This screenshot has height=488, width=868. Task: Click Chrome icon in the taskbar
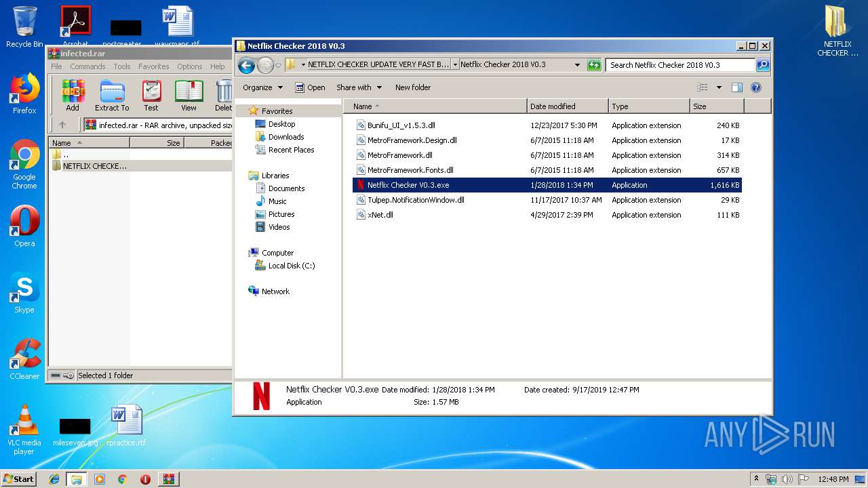pyautogui.click(x=122, y=479)
